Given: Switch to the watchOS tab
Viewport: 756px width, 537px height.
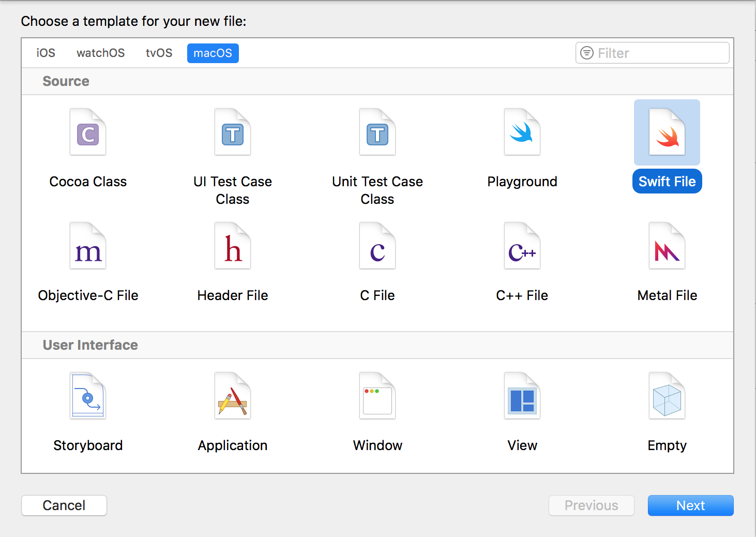Looking at the screenshot, I should [x=100, y=53].
